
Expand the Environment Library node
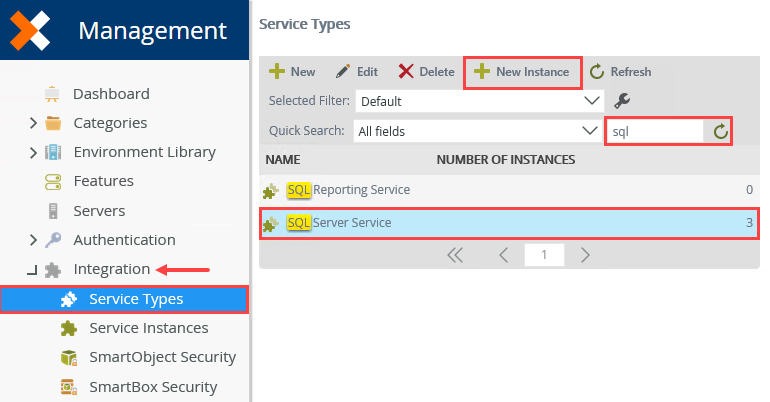[33, 153]
